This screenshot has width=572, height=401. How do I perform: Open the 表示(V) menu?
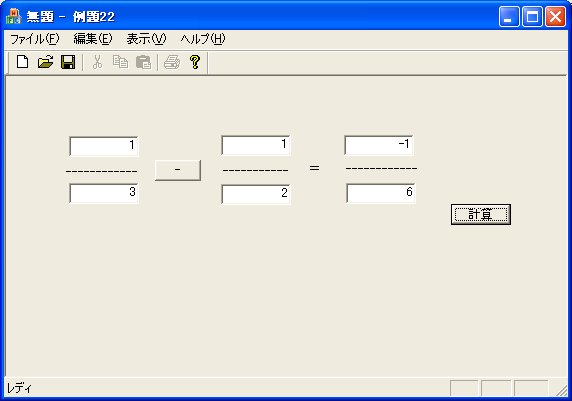pos(146,39)
